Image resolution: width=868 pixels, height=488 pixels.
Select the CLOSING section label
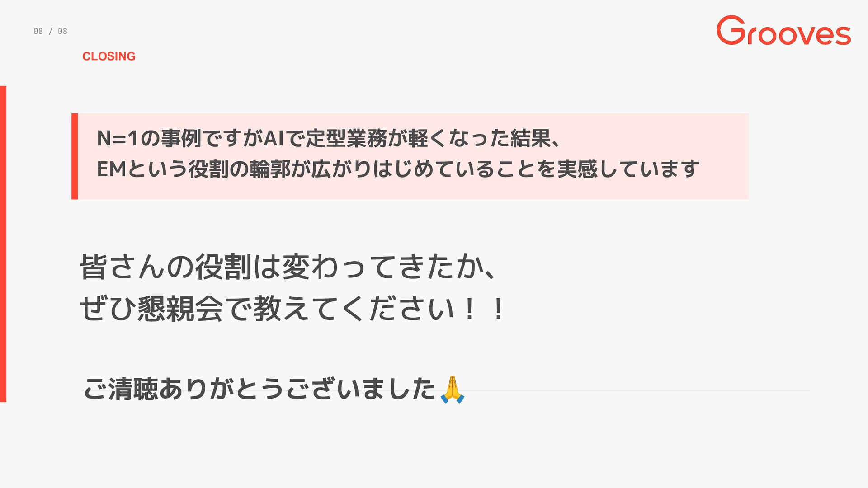109,56
